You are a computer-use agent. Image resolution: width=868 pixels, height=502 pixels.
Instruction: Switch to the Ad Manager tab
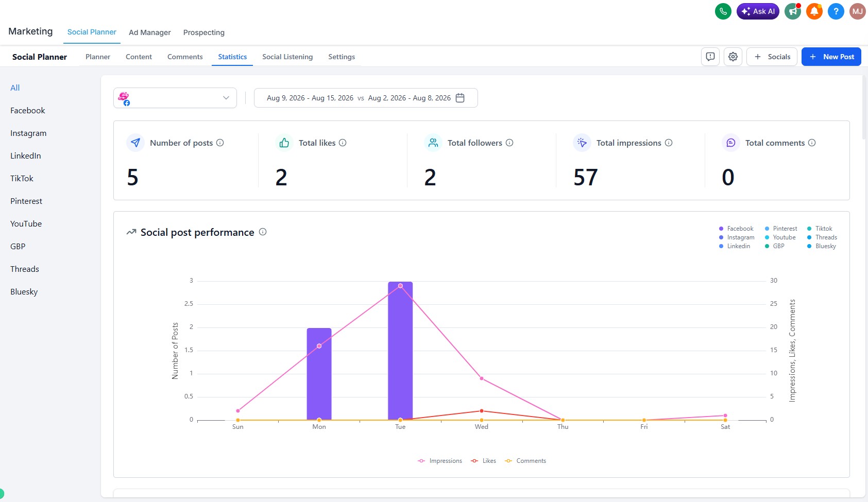[149, 32]
